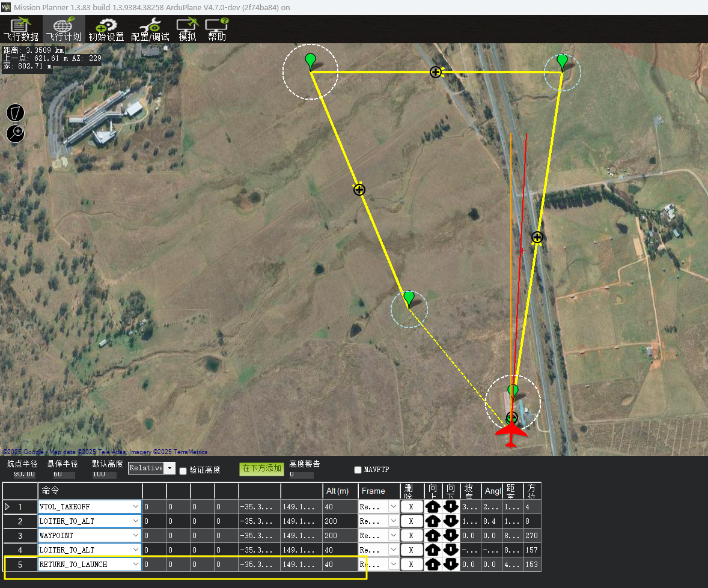708x588 pixels.
Task: Expand the RETURN_TO_LAUNCH command dropdown
Action: tap(135, 564)
